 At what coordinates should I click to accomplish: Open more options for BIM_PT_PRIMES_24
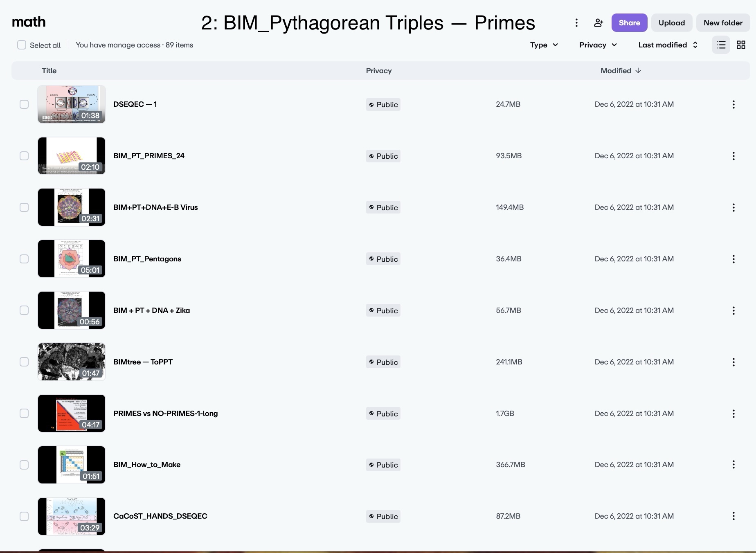click(733, 156)
